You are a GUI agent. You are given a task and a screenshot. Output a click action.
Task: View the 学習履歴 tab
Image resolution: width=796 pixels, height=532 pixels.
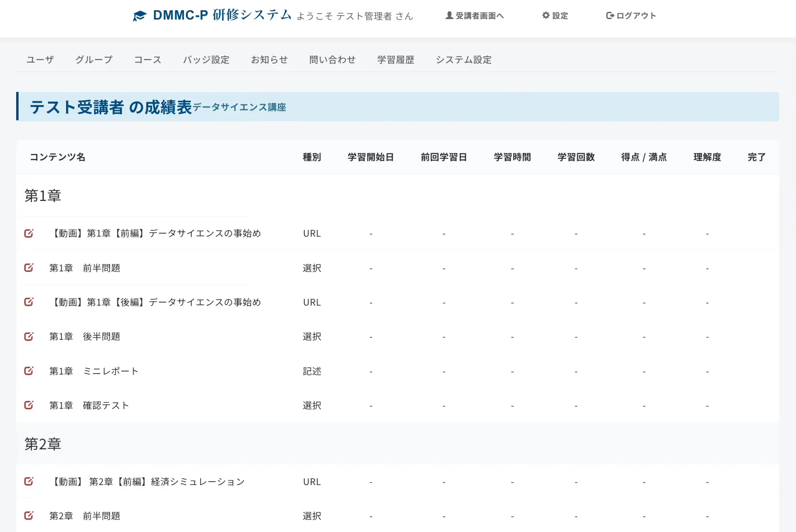(x=395, y=60)
